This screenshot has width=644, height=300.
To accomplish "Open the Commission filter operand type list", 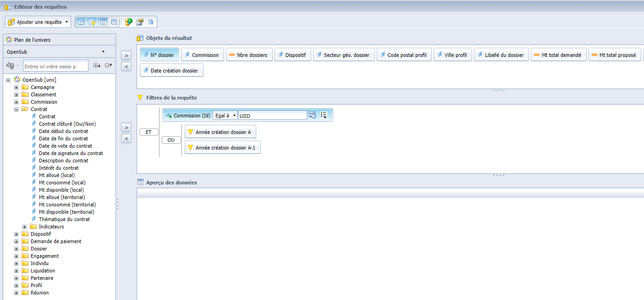I will (324, 115).
